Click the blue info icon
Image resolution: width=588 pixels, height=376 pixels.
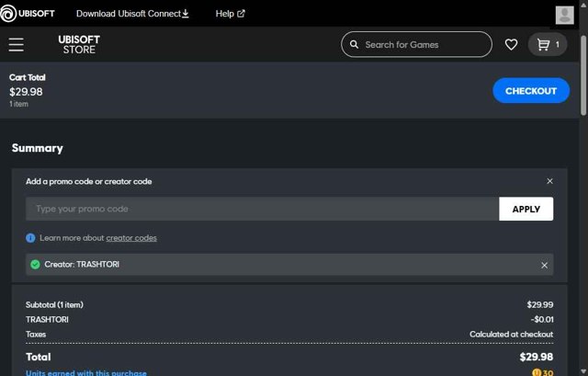pyautogui.click(x=30, y=238)
